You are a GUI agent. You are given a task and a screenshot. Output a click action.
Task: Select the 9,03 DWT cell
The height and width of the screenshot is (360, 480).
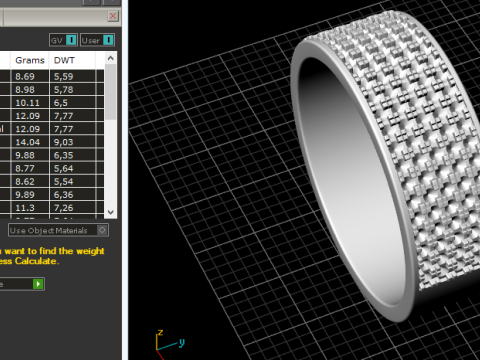72,142
